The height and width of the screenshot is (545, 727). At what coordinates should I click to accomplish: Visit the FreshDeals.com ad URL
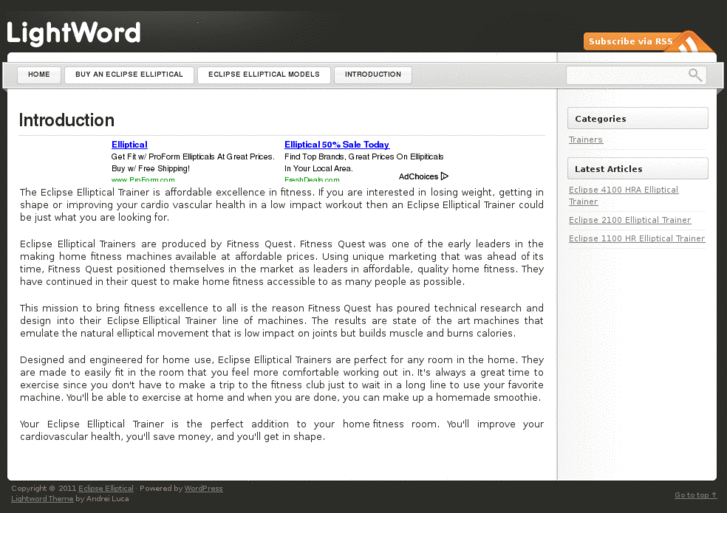pyautogui.click(x=312, y=180)
